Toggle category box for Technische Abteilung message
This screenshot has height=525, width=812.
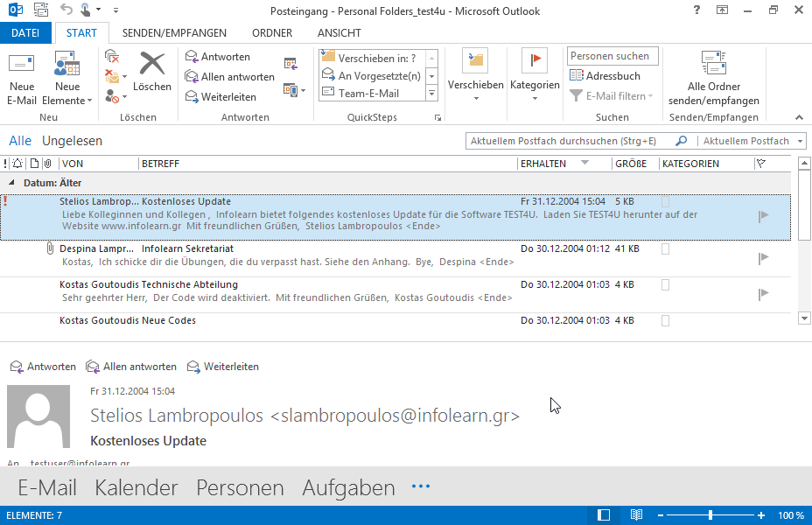(666, 284)
